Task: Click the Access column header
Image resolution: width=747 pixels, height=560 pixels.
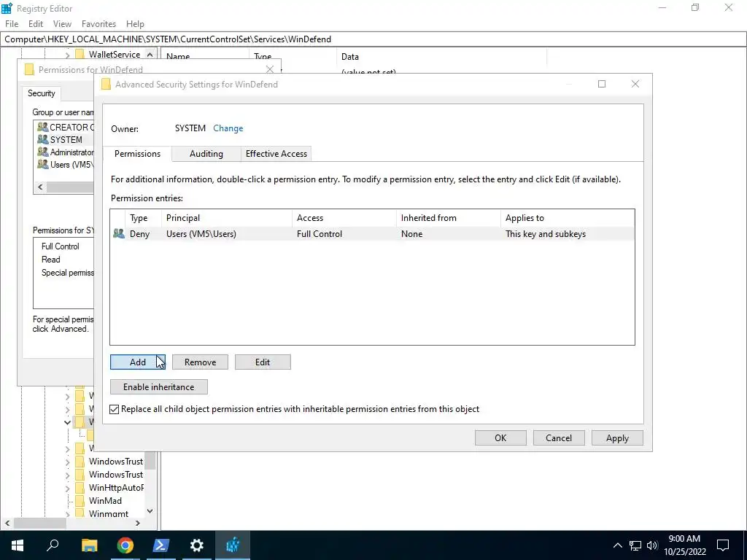Action: pyautogui.click(x=344, y=217)
